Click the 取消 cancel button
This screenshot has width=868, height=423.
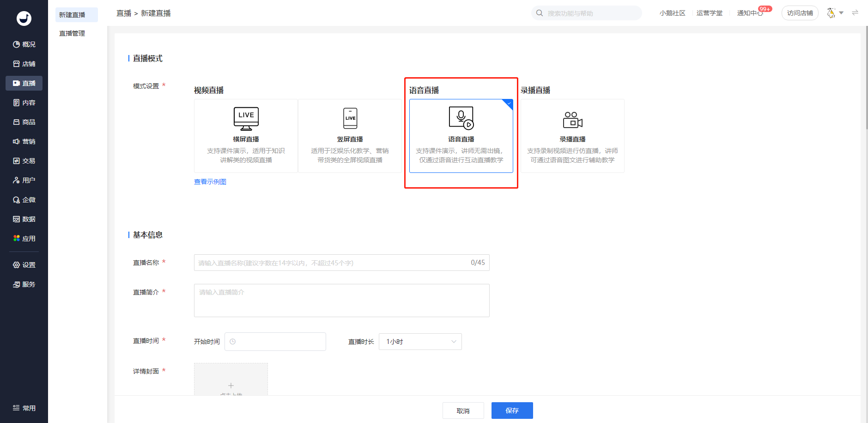click(x=463, y=411)
